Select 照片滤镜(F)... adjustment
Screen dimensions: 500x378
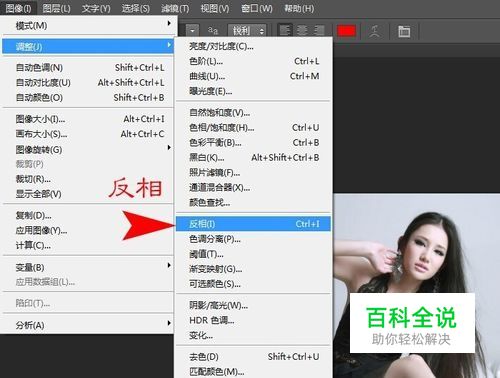253,172
